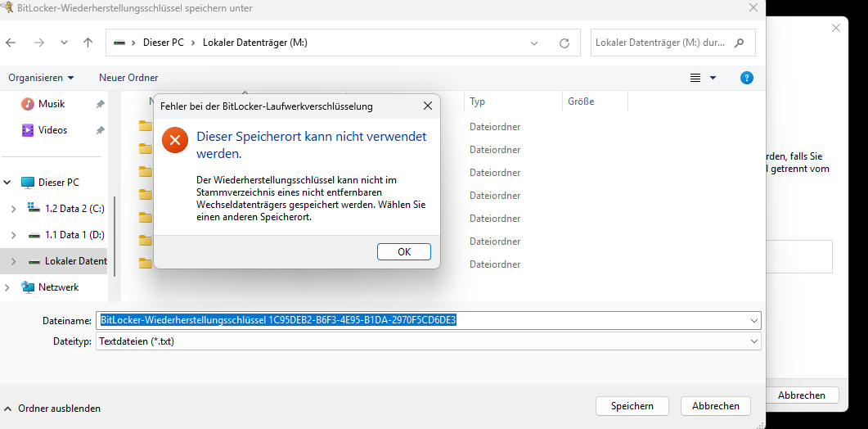This screenshot has width=868, height=429.
Task: Open view options dropdown arrow
Action: point(713,78)
